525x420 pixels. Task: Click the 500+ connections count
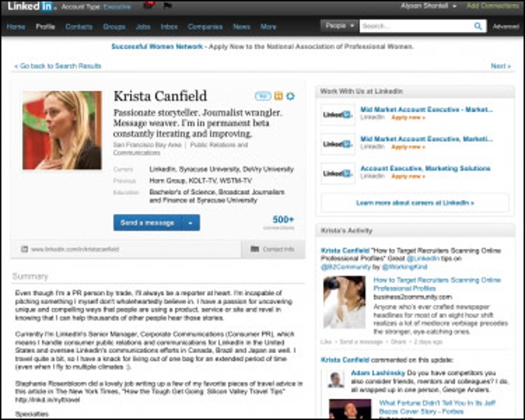coord(283,219)
